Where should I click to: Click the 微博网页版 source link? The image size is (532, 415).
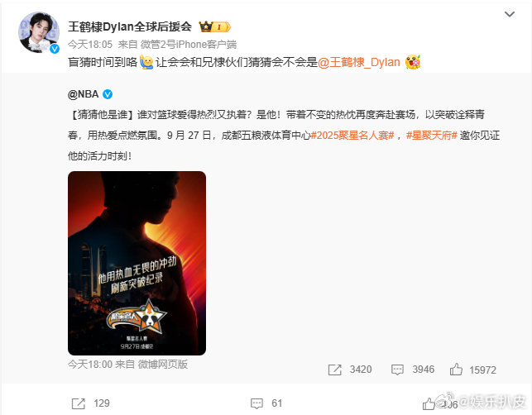162,365
